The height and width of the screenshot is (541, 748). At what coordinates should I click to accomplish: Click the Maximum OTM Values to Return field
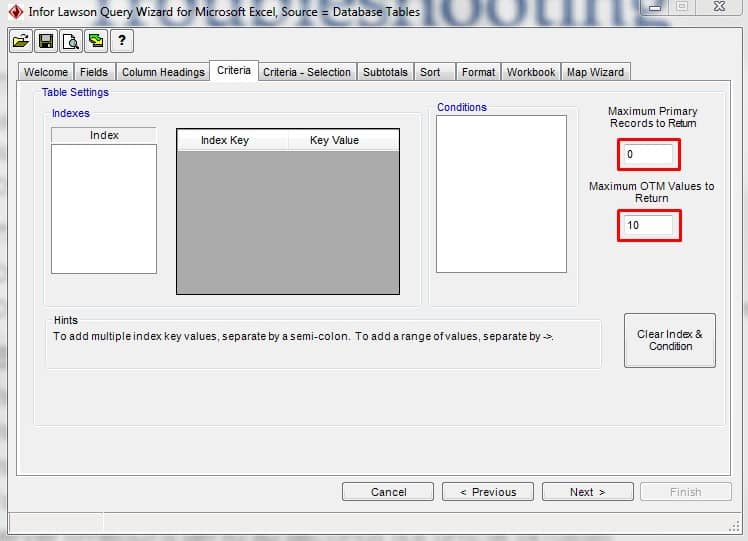pyautogui.click(x=649, y=226)
